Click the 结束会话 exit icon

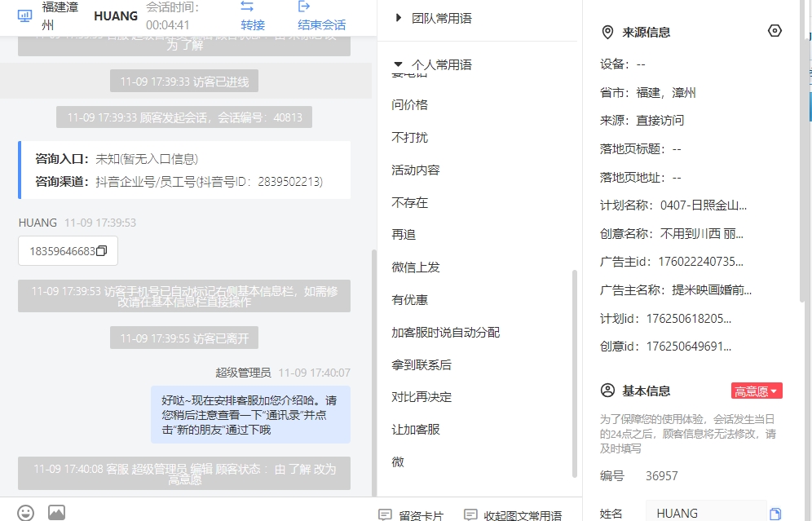pos(304,7)
